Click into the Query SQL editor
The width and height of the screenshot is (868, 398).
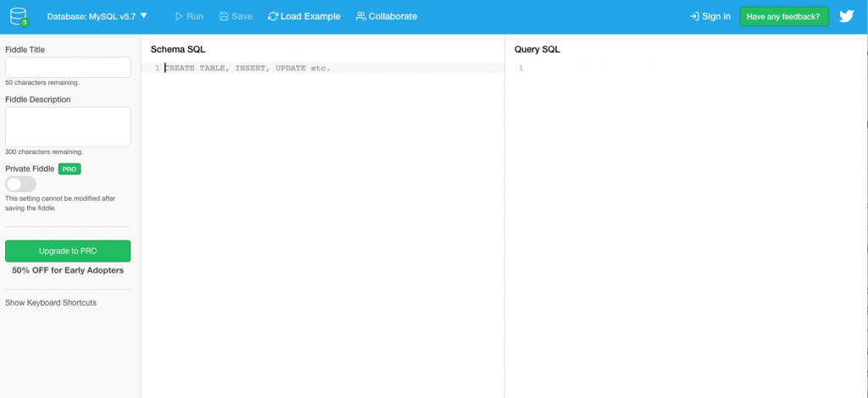[x=687, y=169]
